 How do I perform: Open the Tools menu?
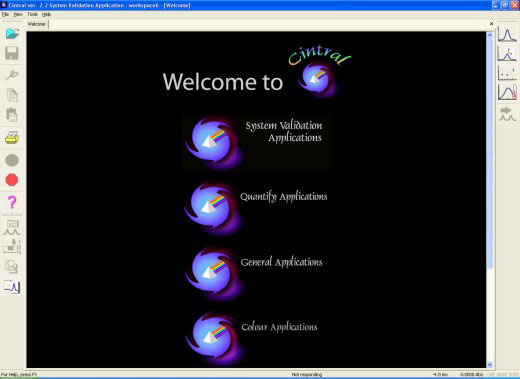pos(32,14)
